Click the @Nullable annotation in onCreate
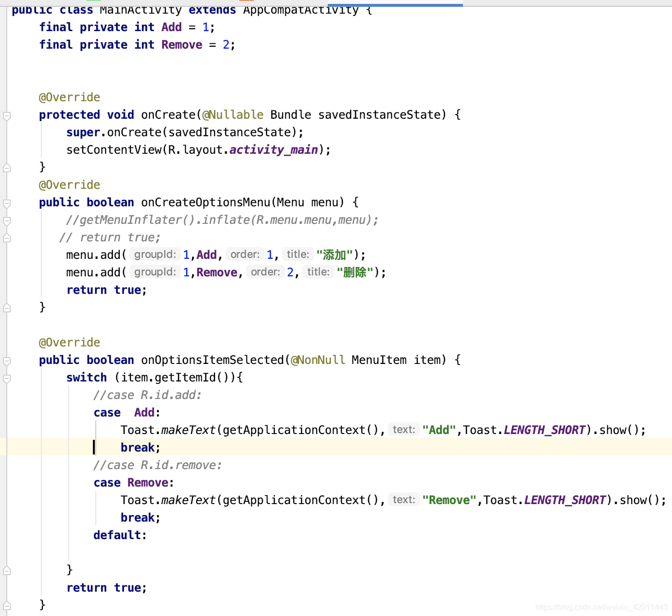The image size is (672, 616). click(x=233, y=115)
